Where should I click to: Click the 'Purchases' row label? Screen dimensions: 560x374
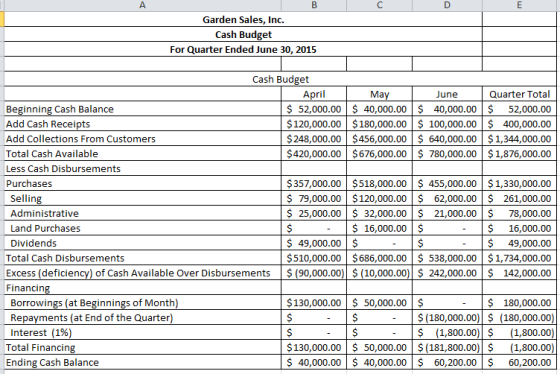tap(29, 183)
